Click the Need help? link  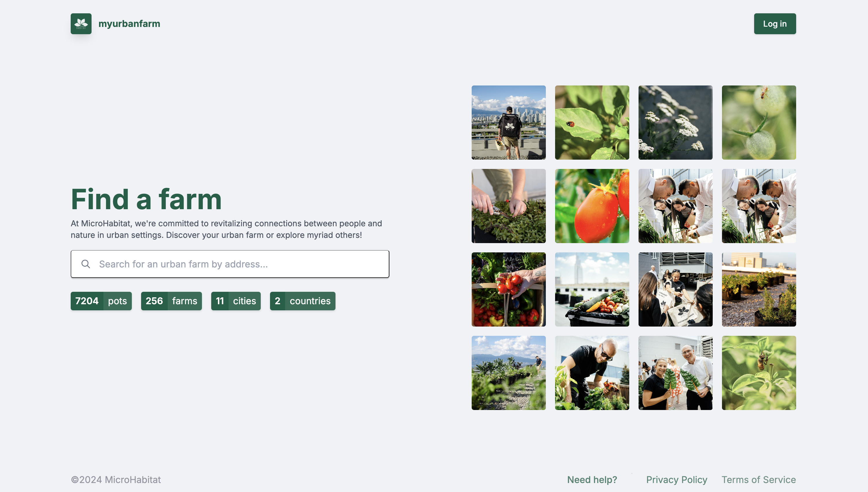coord(592,480)
